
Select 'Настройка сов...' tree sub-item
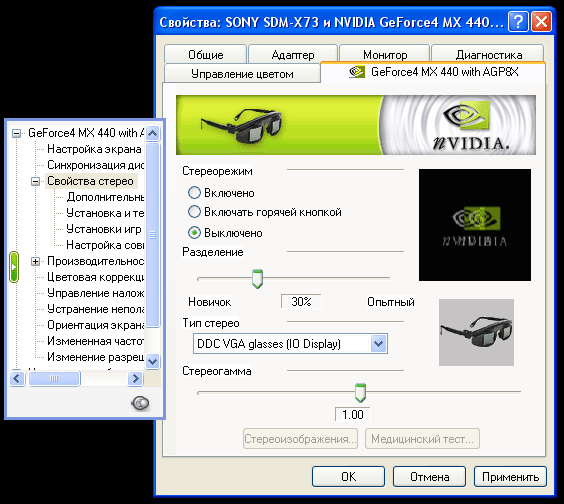[105, 245]
